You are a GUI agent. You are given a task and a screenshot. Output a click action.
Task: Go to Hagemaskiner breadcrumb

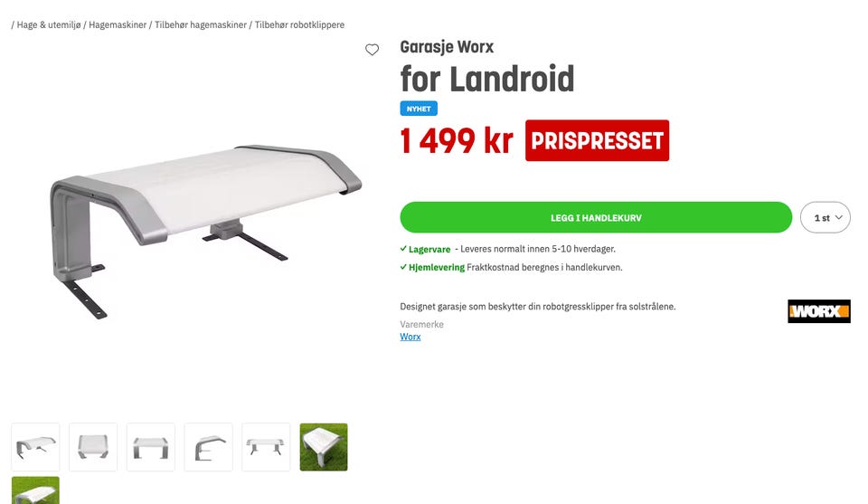click(118, 25)
